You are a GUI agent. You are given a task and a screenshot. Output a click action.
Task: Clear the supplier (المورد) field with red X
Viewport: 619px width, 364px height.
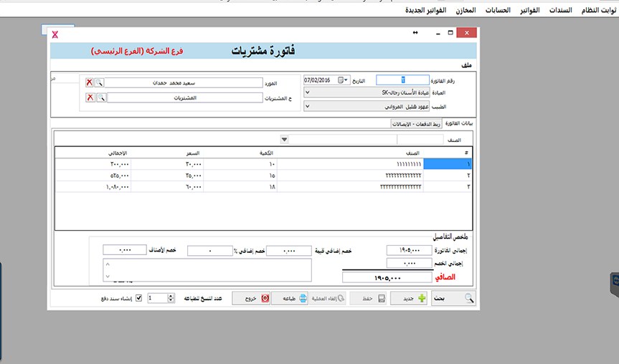90,82
